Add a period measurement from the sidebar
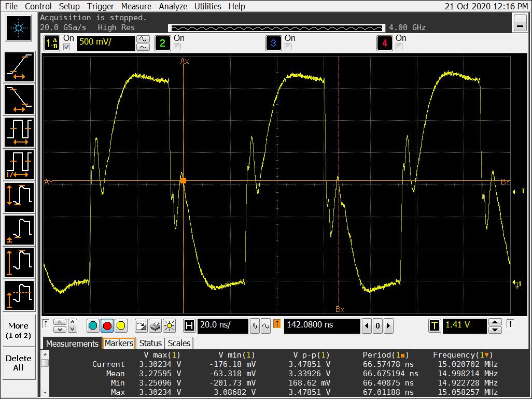 [x=19, y=132]
